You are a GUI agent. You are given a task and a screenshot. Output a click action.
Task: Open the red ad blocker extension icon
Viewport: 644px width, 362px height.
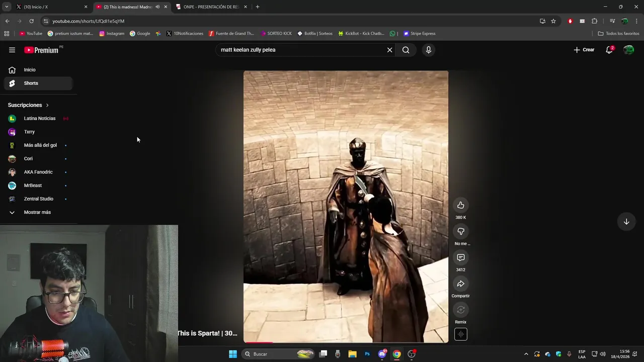[570, 21]
